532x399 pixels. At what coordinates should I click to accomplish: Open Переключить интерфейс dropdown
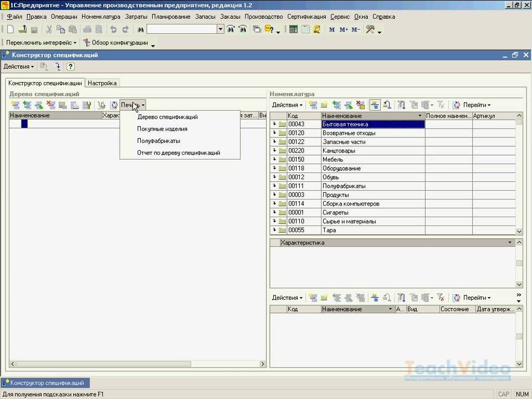pos(41,43)
